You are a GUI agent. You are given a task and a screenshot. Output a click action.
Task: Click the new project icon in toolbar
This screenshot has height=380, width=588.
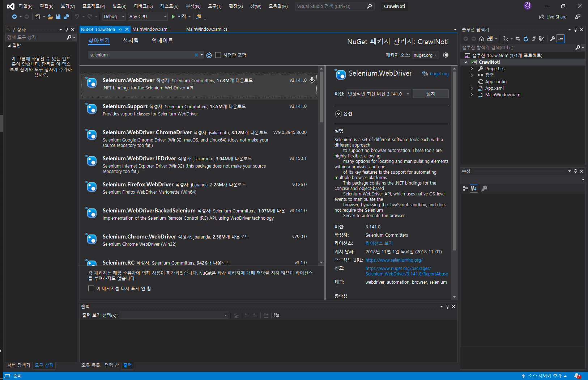tap(38, 17)
